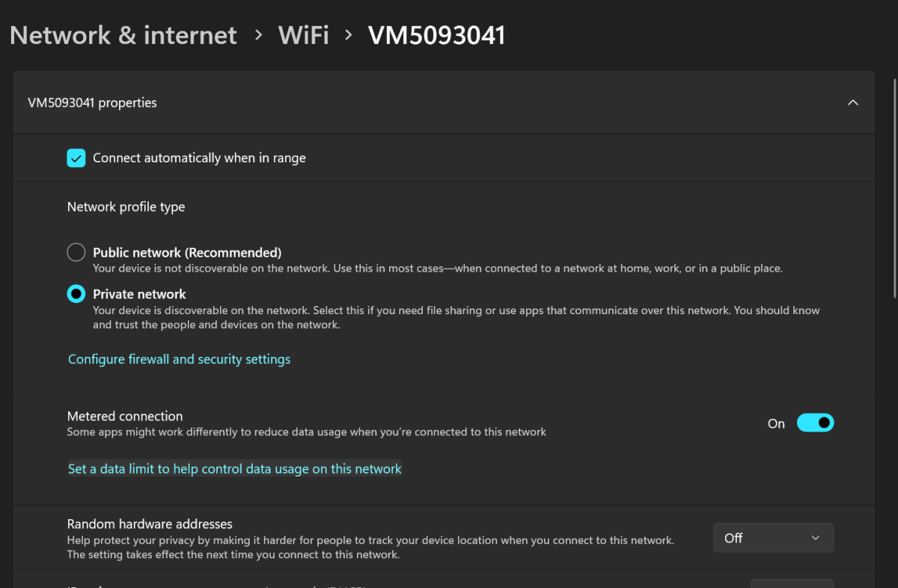Image resolution: width=898 pixels, height=588 pixels.
Task: Open the Random hardware addresses dropdown
Action: coord(773,537)
